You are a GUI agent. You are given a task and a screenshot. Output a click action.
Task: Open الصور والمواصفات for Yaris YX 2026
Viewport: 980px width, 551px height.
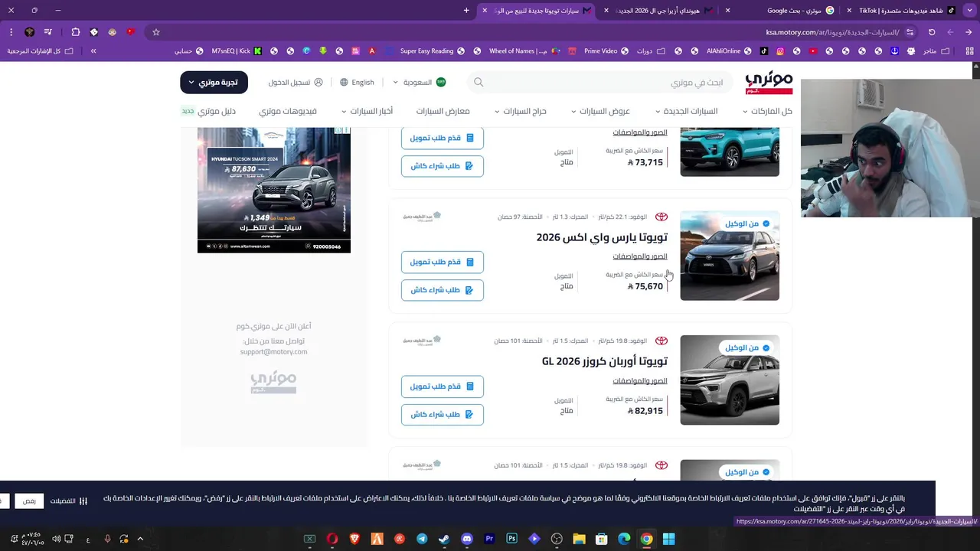coord(640,256)
